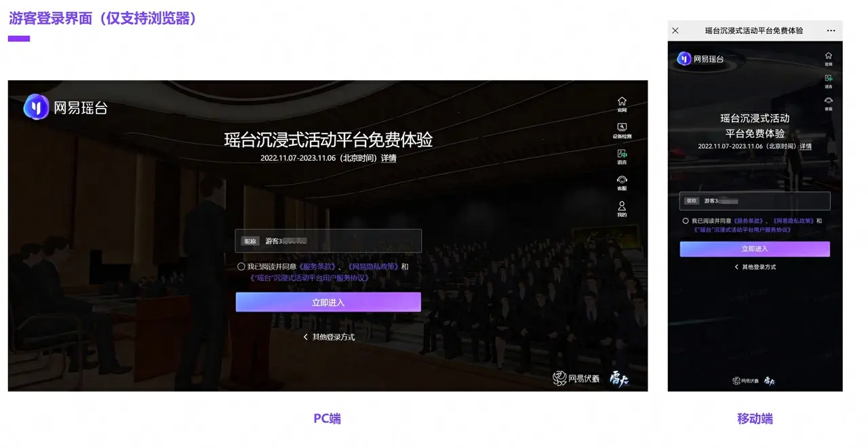Image resolution: width=868 pixels, height=448 pixels.
Task: Open 客服 support icon in mobile view
Action: point(829,103)
